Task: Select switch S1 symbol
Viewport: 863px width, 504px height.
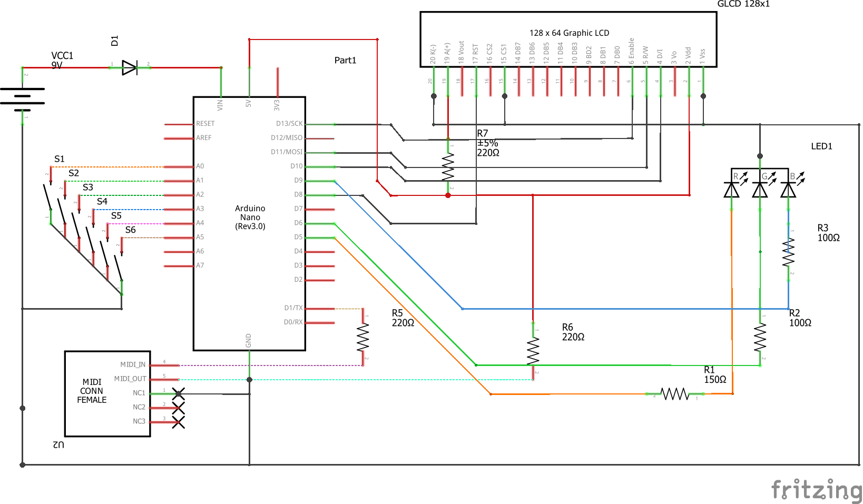Action: [49, 196]
